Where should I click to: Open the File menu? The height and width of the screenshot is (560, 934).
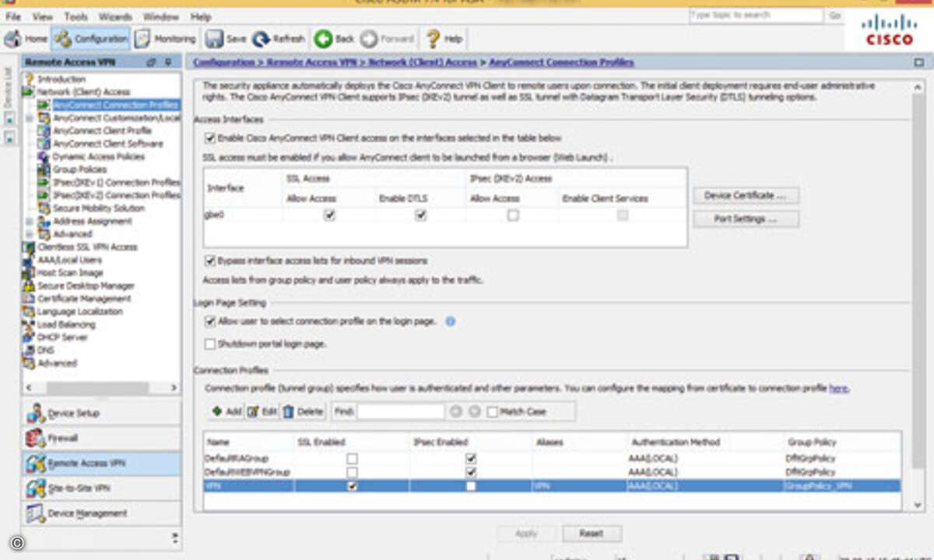[x=12, y=16]
